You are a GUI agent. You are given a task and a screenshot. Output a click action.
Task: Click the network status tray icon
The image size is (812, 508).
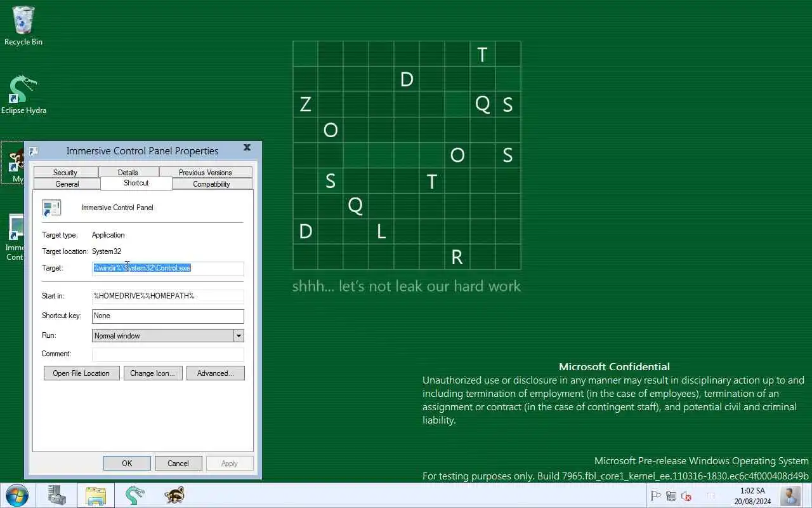671,496
